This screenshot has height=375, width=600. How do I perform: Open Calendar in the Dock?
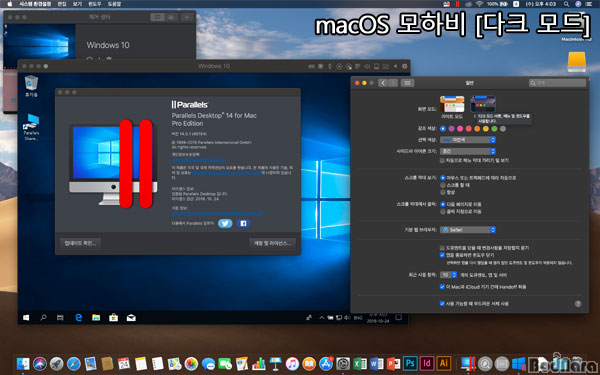124,364
